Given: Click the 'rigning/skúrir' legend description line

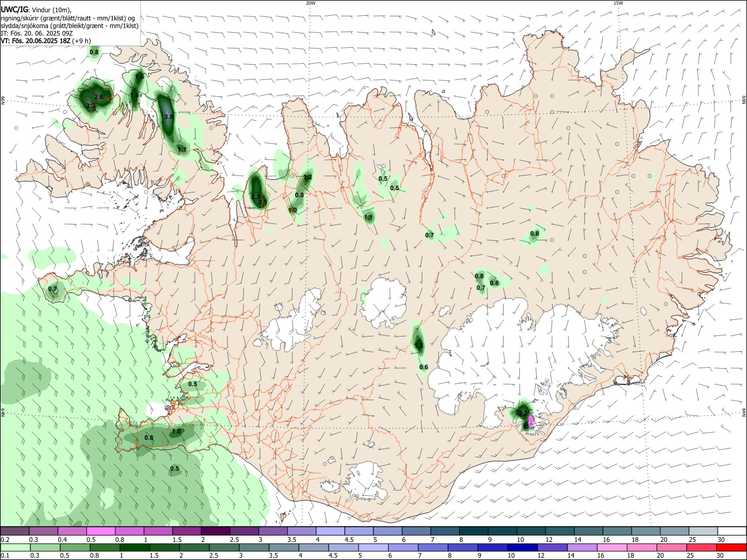Looking at the screenshot, I should click(x=67, y=18).
